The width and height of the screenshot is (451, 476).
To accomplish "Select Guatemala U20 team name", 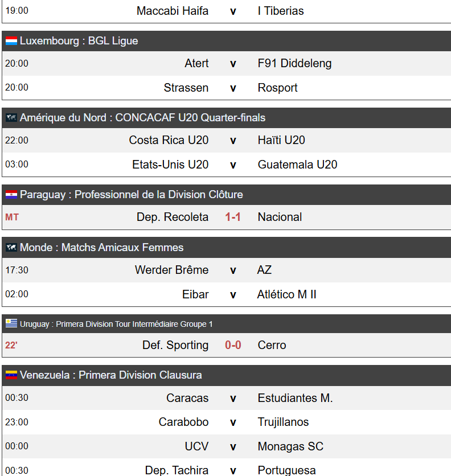I will 297,165.
